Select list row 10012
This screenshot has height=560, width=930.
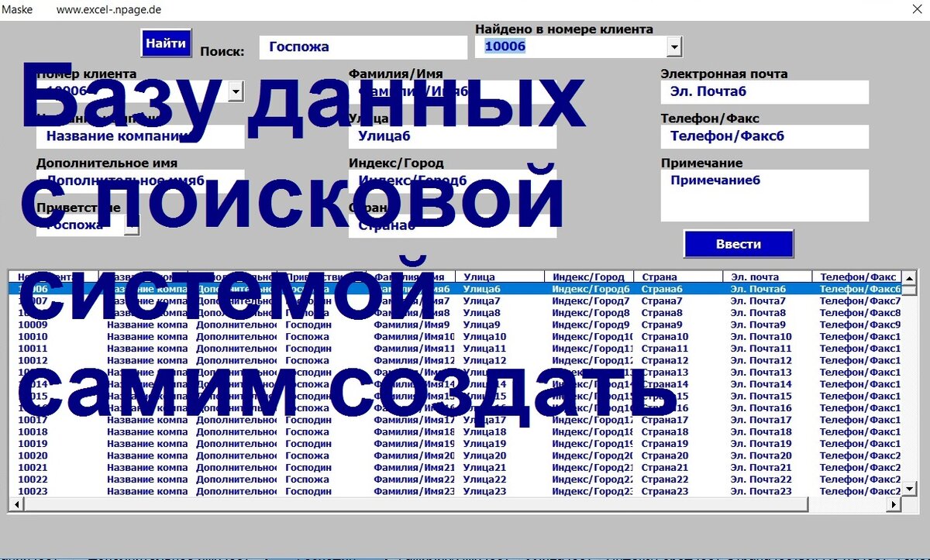[456, 360]
